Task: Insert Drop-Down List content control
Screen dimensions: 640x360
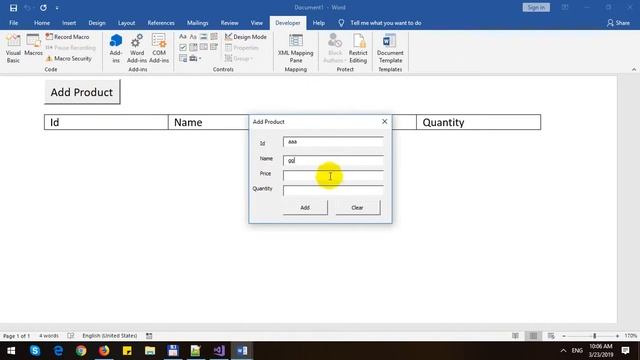Action: point(203,47)
